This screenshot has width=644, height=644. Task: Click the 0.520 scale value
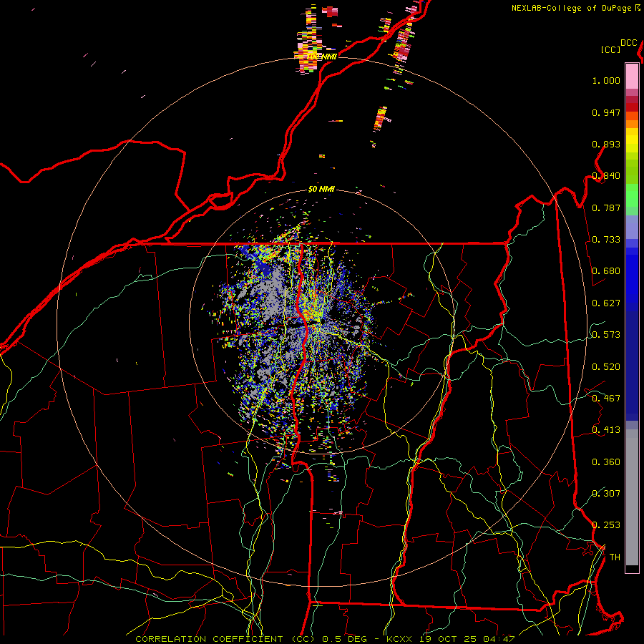click(x=606, y=367)
